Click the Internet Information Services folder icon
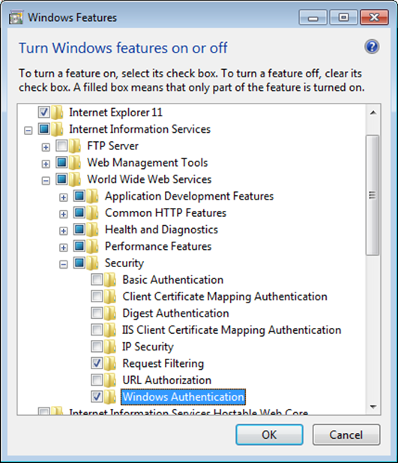The image size is (398, 463). 57,129
